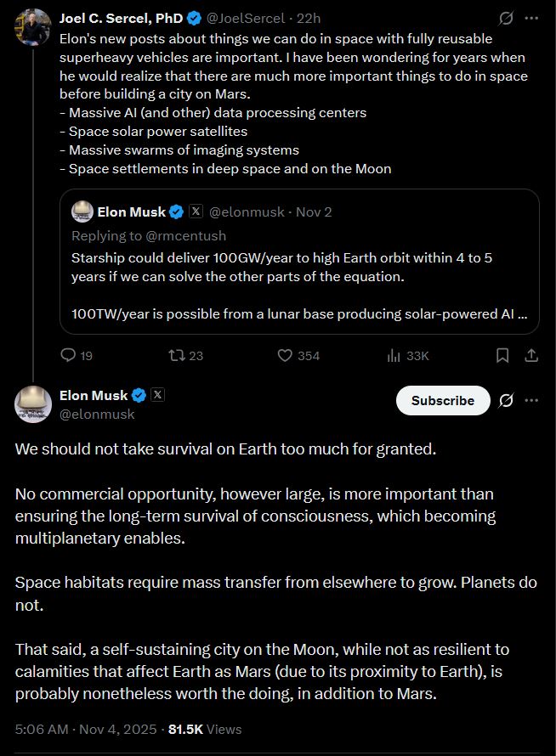Bookmark Joel Sercel's post
This screenshot has height=756, width=556.
click(x=502, y=355)
